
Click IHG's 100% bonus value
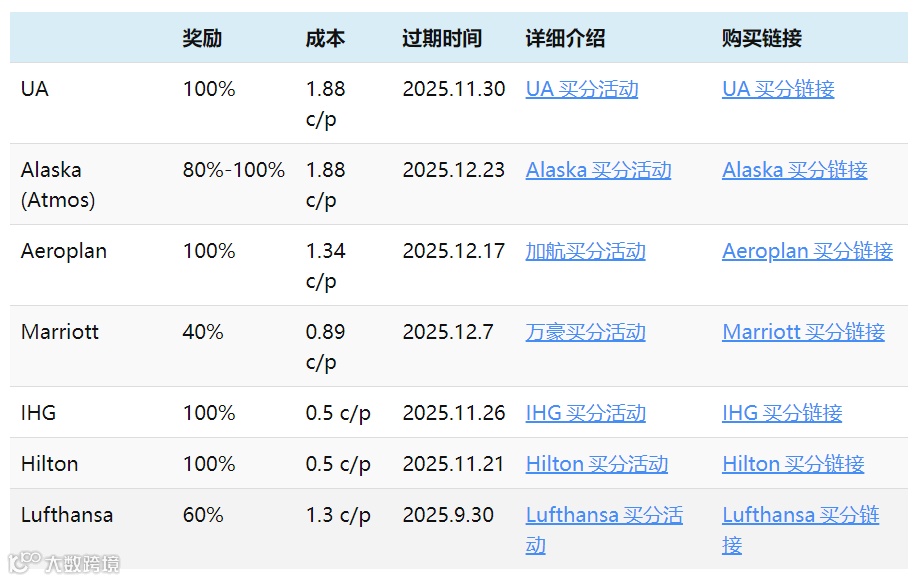(209, 413)
